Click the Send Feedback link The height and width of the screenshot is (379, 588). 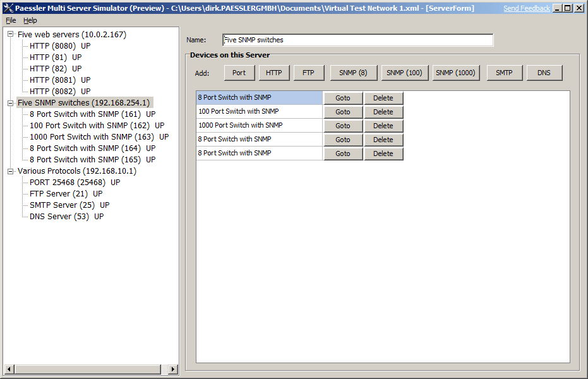coord(527,8)
